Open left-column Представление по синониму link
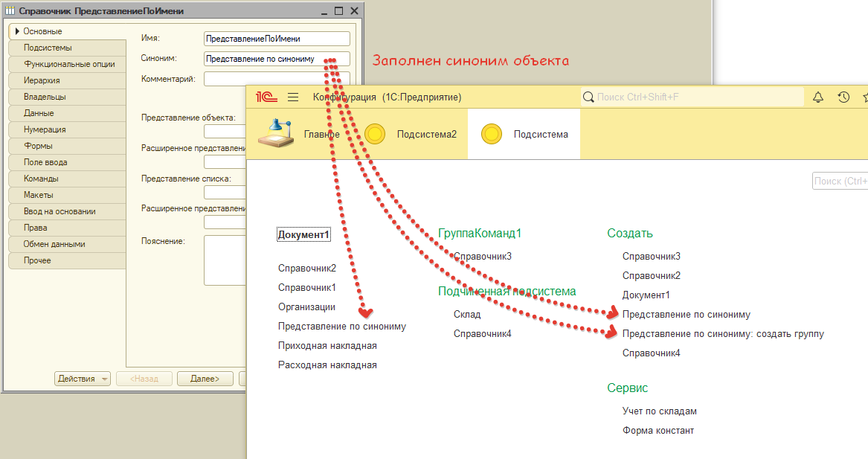The image size is (868, 459). 341,327
